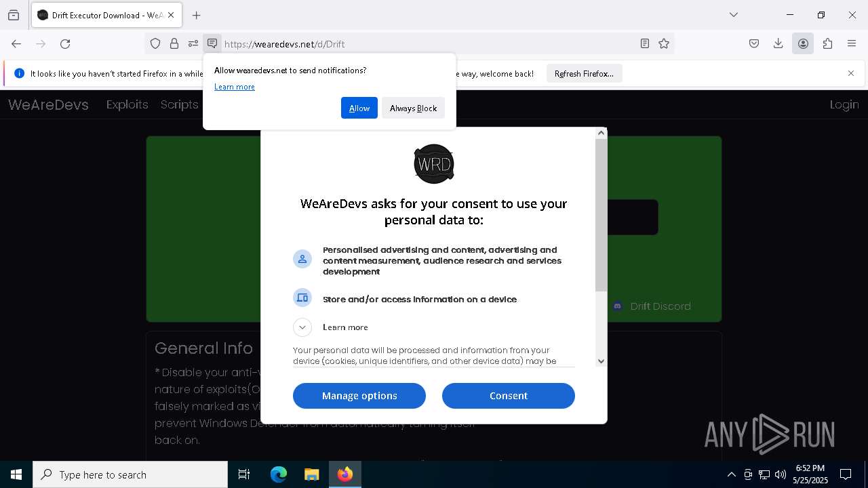
Task: View site security padlock info
Action: (x=174, y=44)
